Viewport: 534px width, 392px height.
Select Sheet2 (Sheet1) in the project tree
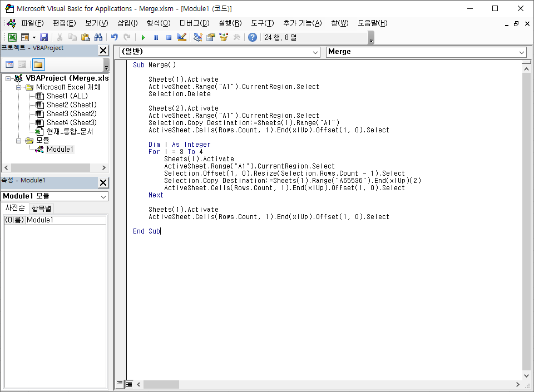(72, 105)
